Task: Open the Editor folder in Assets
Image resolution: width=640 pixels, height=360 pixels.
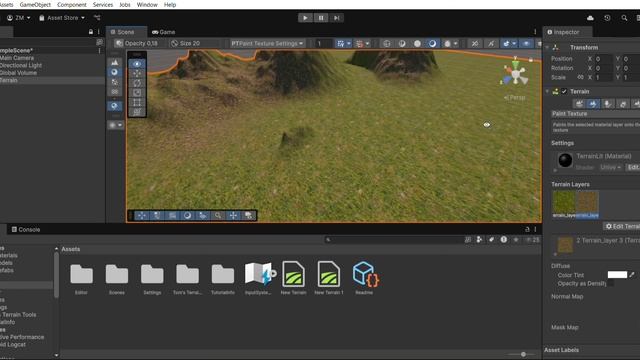Action: tap(81, 278)
